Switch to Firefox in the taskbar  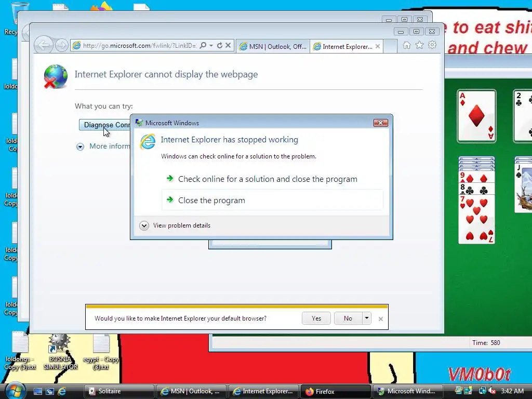pos(335,391)
